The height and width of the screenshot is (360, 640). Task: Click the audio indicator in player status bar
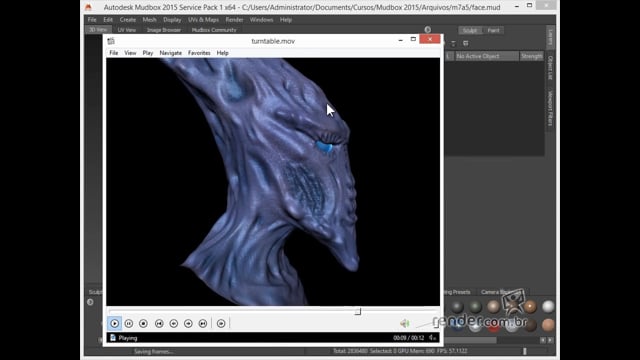[432, 338]
